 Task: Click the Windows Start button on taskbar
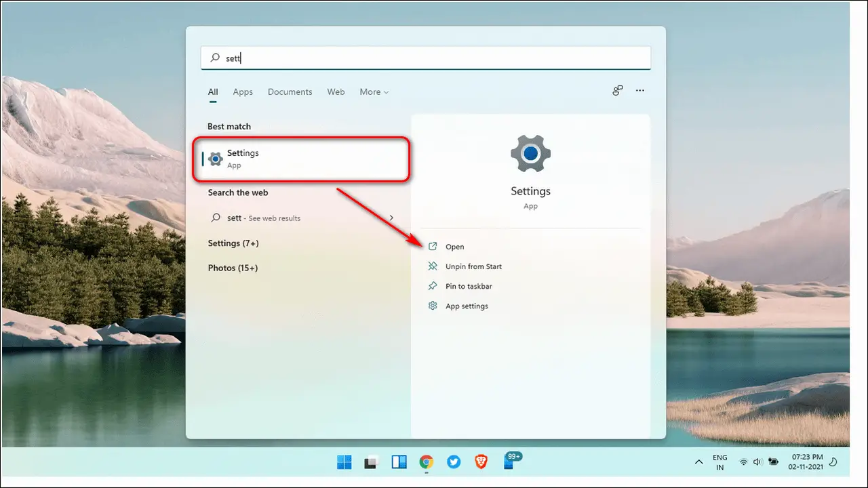pos(344,462)
